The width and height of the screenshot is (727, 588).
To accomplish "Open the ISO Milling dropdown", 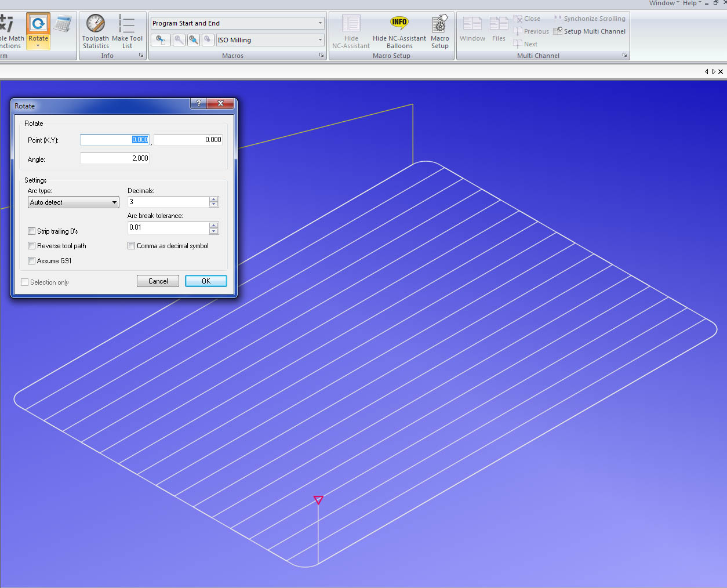I will [320, 40].
